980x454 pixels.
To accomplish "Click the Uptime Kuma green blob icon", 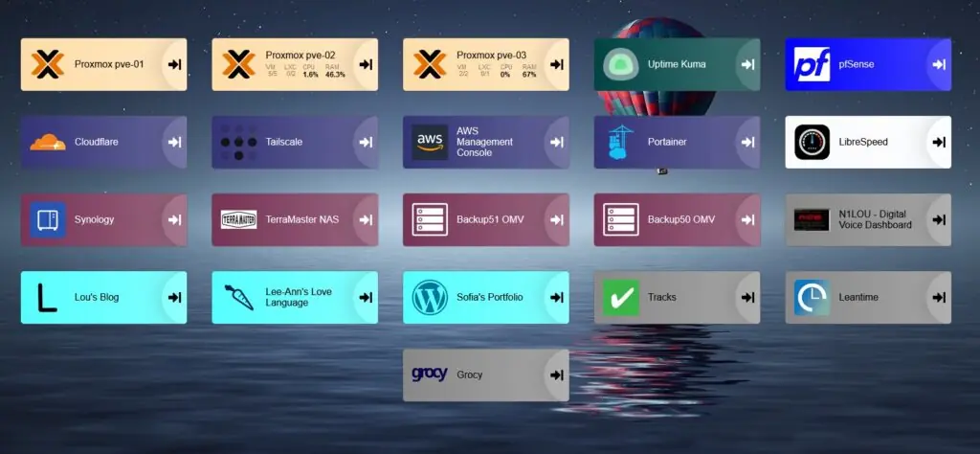I will [620, 64].
